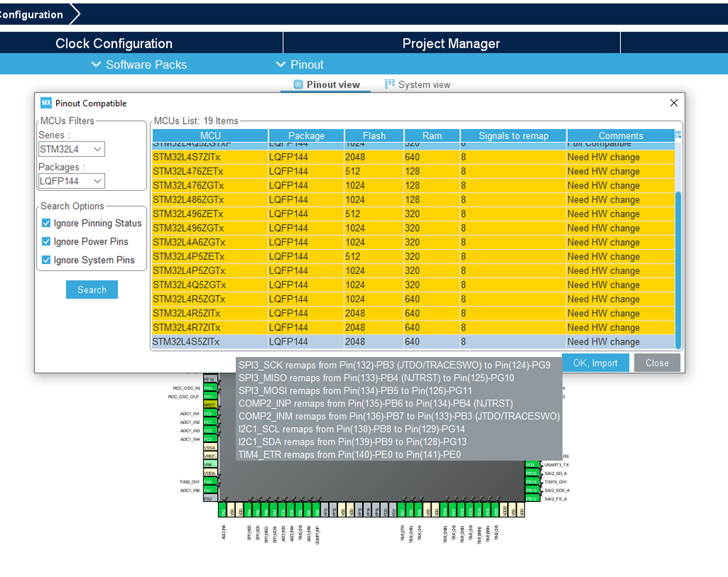Select the STM32L4S7ZITx row
Image resolution: width=728 pixels, height=577 pixels.
pos(414,157)
